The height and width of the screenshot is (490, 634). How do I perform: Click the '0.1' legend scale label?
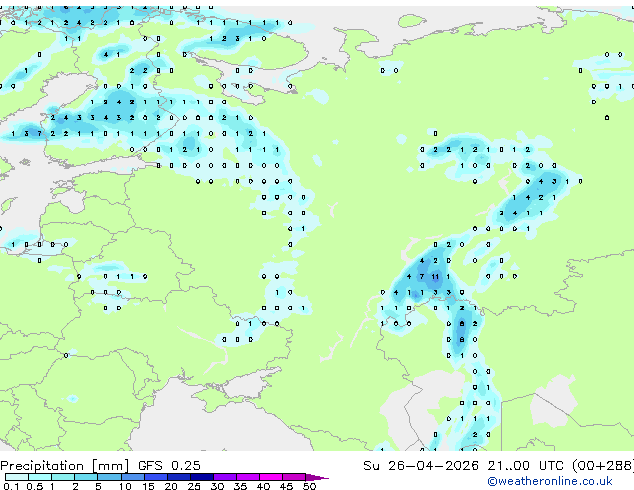pos(11,486)
